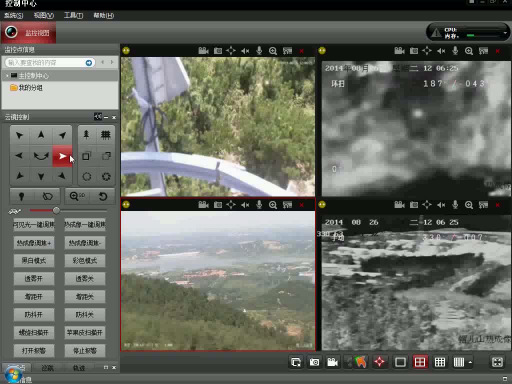Click digital zoom magnifier in top-left video pane
The image size is (512, 384).
pyautogui.click(x=273, y=51)
